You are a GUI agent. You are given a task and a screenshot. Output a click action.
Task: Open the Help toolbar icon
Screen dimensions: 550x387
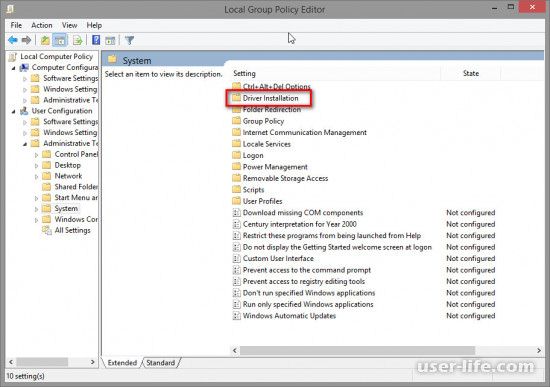click(96, 40)
